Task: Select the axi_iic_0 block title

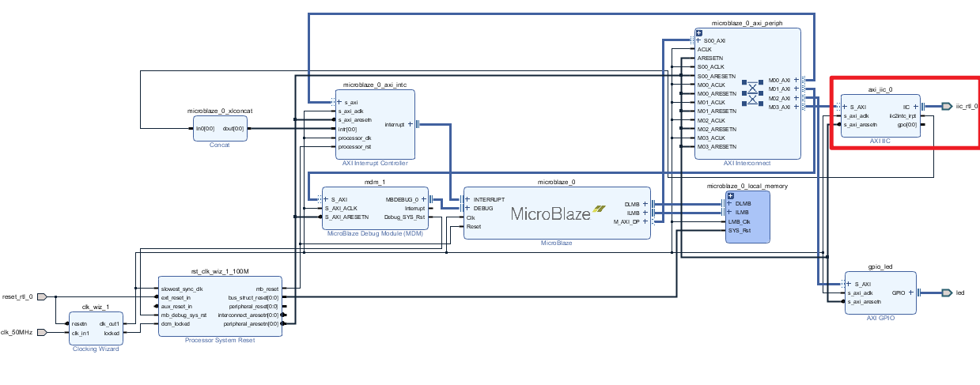Action: (x=880, y=90)
